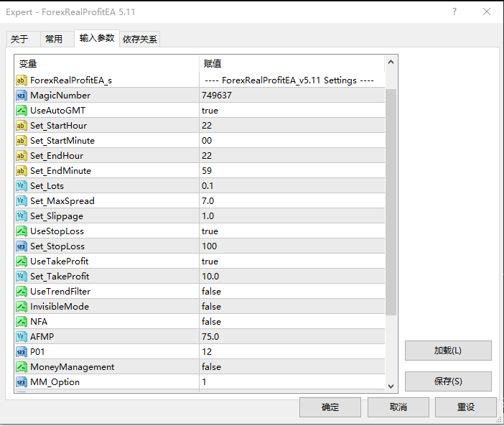Click the scrollbar down arrow

(x=391, y=386)
